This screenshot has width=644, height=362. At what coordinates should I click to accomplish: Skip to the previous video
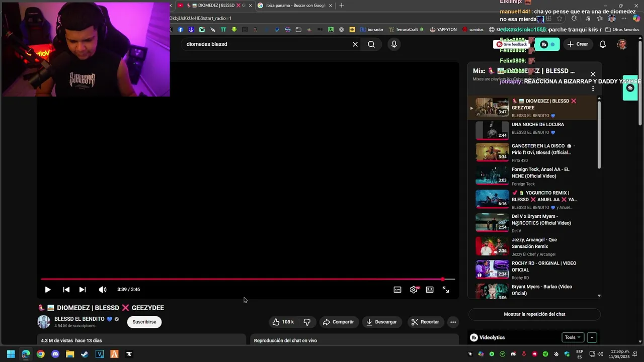coord(66,290)
